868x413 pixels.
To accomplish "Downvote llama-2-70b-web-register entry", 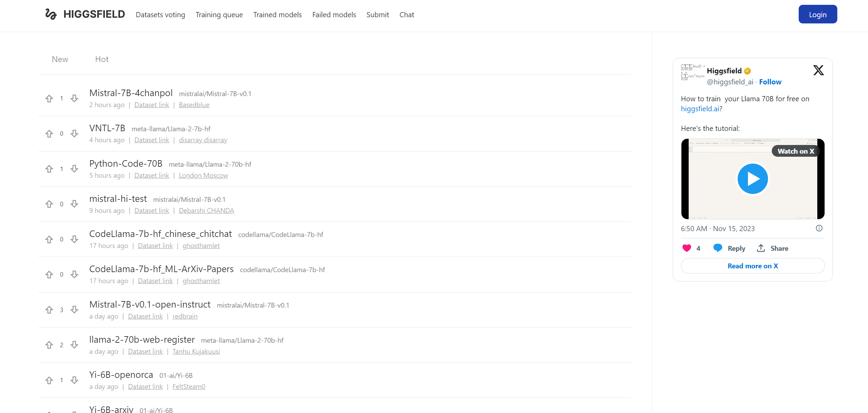I will coord(74,345).
